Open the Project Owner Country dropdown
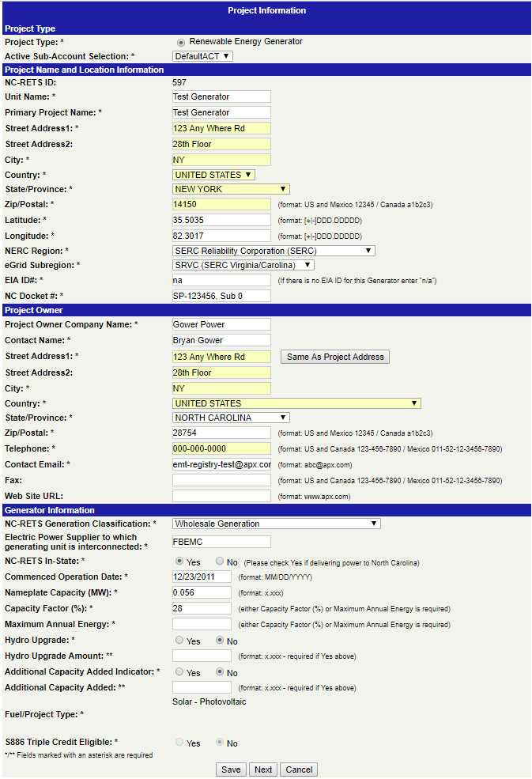 [296, 403]
